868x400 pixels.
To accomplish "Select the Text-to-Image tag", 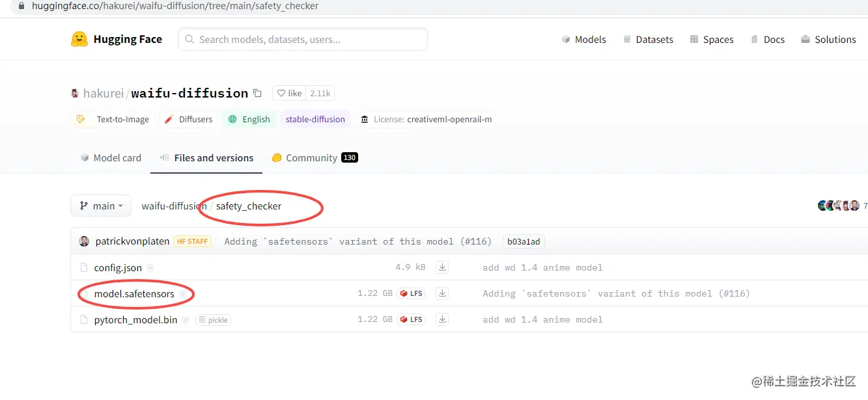I will pyautogui.click(x=113, y=119).
